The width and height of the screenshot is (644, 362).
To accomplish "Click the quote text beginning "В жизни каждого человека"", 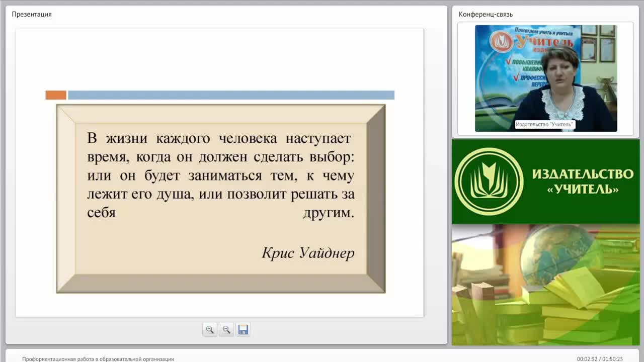I will click(x=220, y=175).
